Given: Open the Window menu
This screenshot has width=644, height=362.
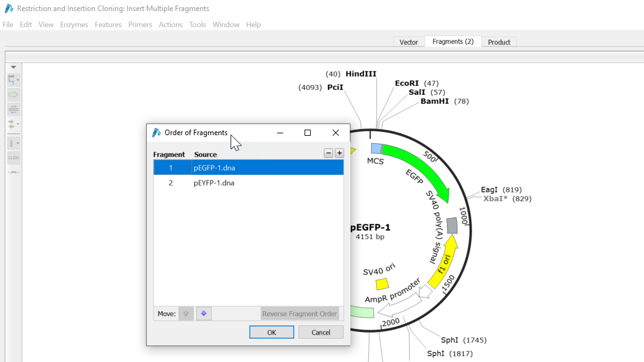Looking at the screenshot, I should click(x=226, y=24).
